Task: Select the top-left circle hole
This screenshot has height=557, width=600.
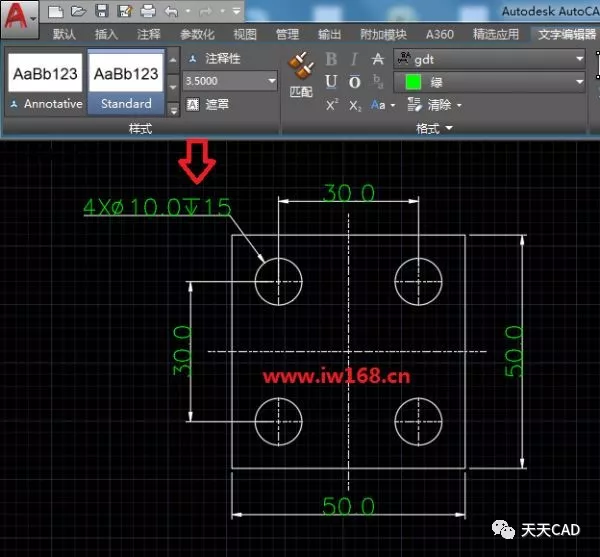Action: 279,282
